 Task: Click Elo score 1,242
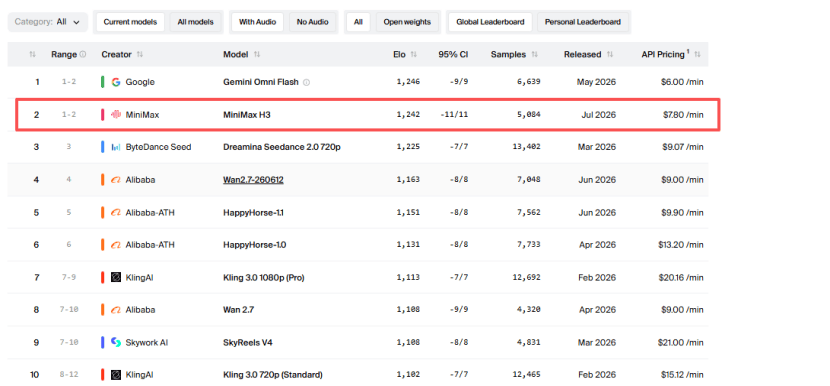pyautogui.click(x=408, y=114)
